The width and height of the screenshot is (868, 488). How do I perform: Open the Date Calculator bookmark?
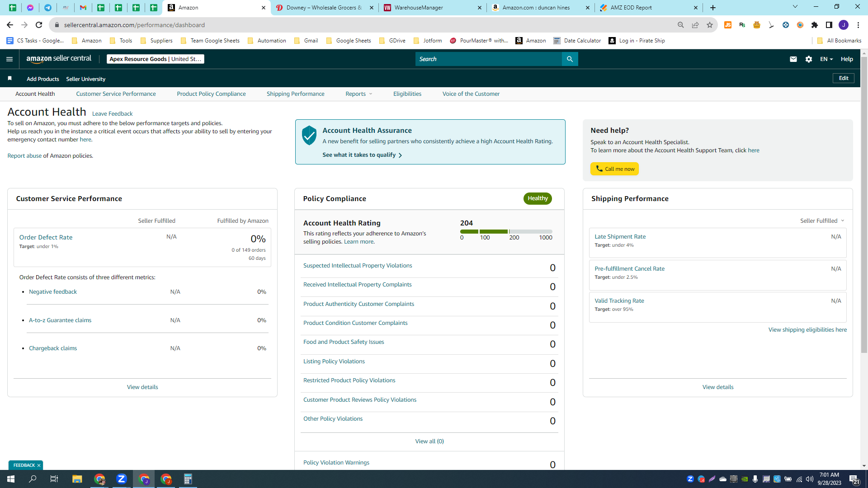tap(577, 41)
